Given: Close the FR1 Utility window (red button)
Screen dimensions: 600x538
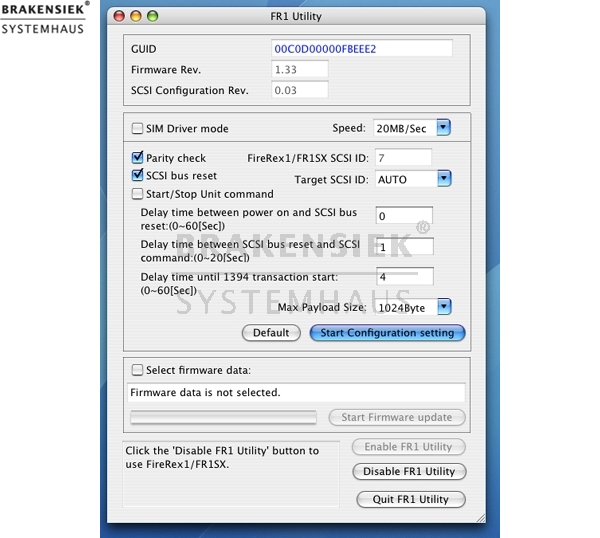Looking at the screenshot, I should point(119,16).
